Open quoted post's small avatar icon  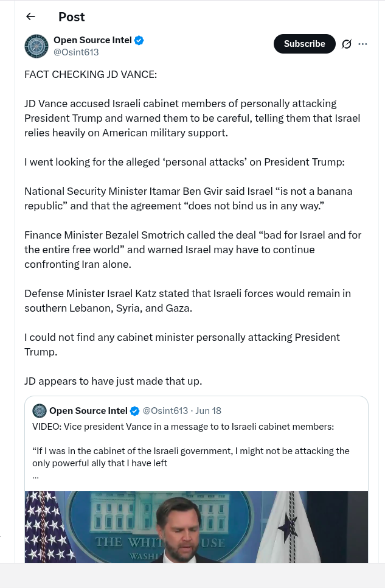coord(40,411)
